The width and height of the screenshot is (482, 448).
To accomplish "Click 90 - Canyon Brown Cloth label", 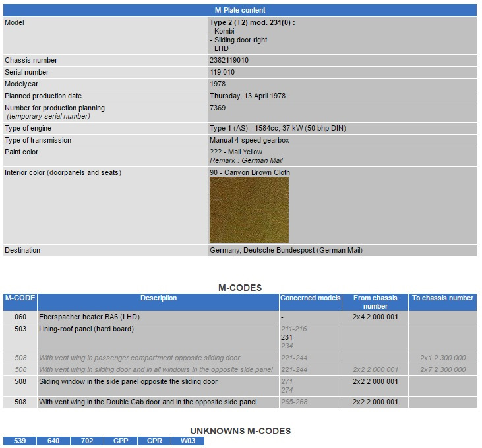I will click(x=250, y=172).
